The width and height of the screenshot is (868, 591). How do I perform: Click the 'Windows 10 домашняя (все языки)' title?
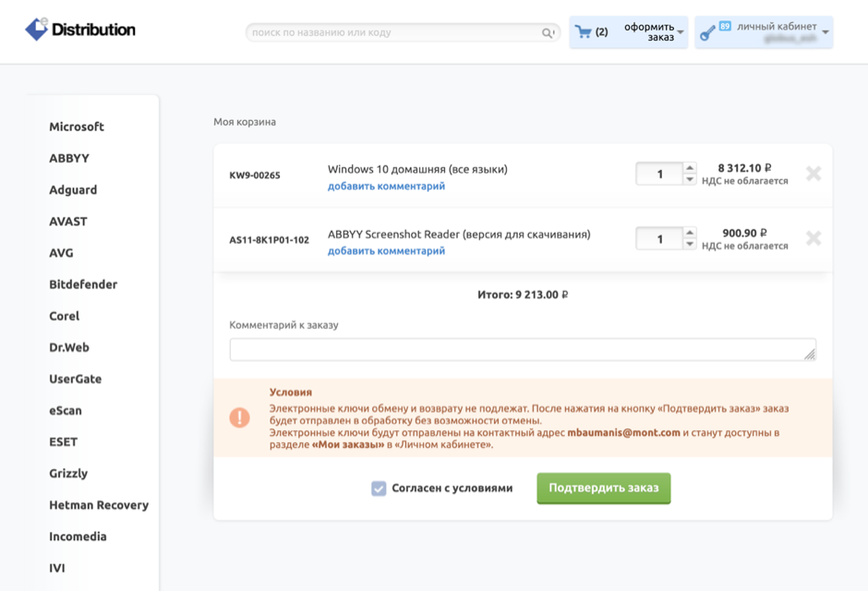[x=417, y=169]
